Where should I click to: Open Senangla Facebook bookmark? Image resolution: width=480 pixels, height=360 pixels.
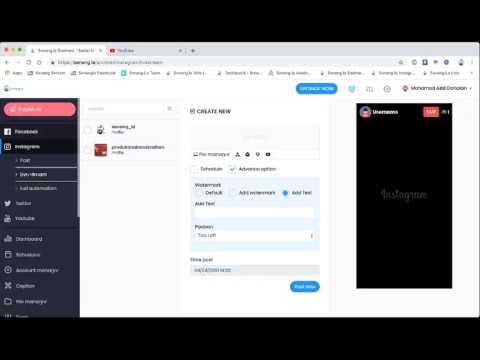coord(93,73)
